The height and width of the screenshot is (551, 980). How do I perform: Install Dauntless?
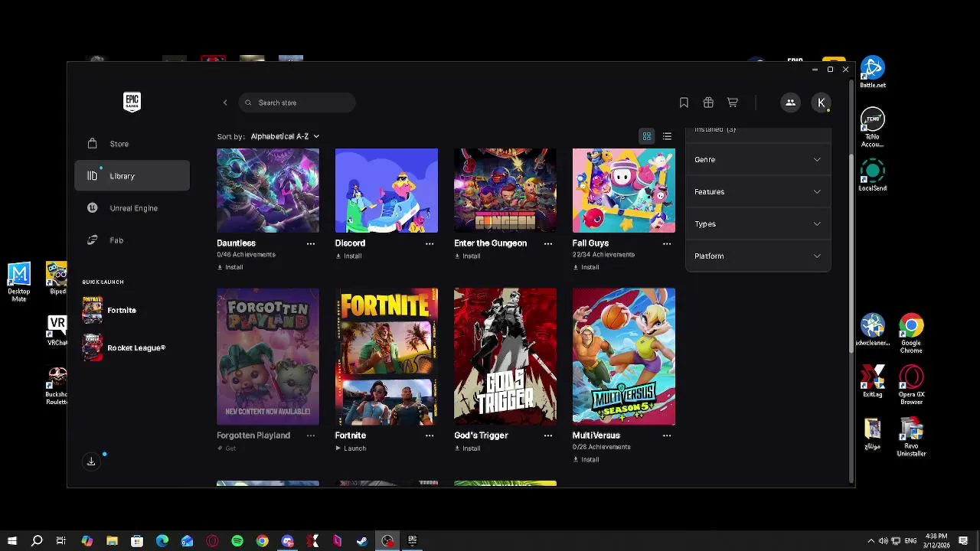(x=230, y=267)
